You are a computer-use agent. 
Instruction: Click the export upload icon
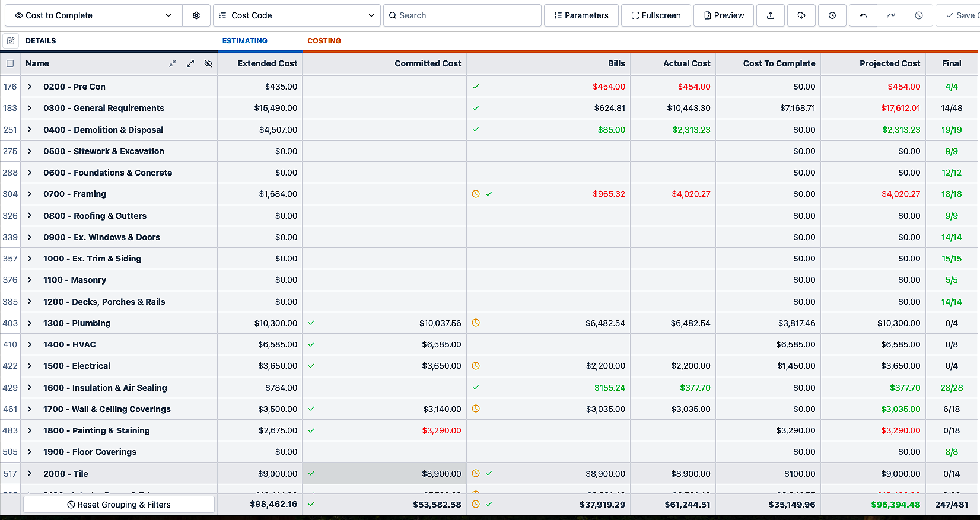point(771,15)
